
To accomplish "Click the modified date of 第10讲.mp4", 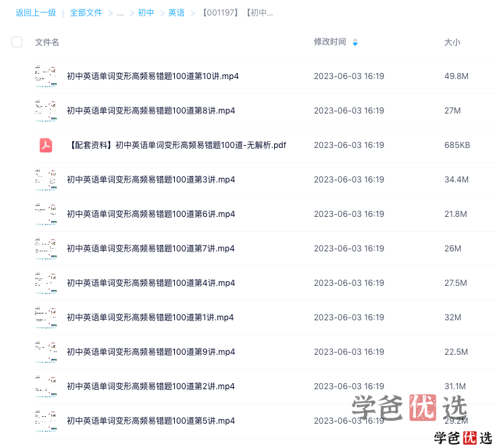I will tap(349, 76).
